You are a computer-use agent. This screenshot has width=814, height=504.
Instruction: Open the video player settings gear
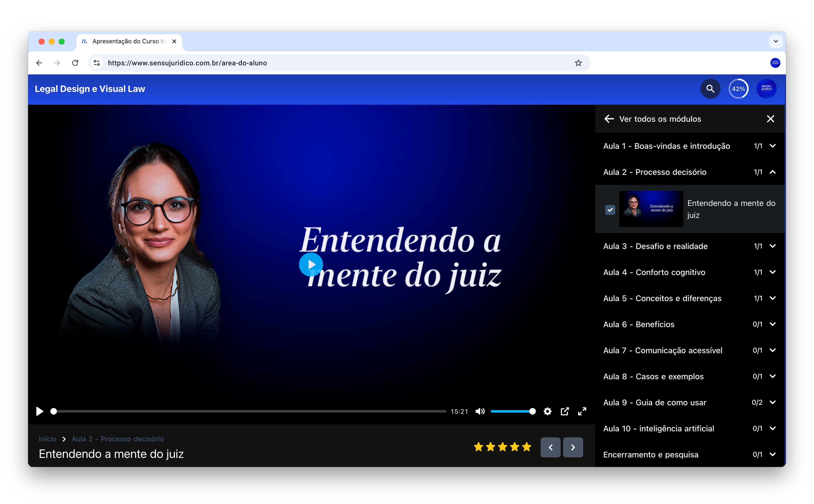tap(547, 411)
